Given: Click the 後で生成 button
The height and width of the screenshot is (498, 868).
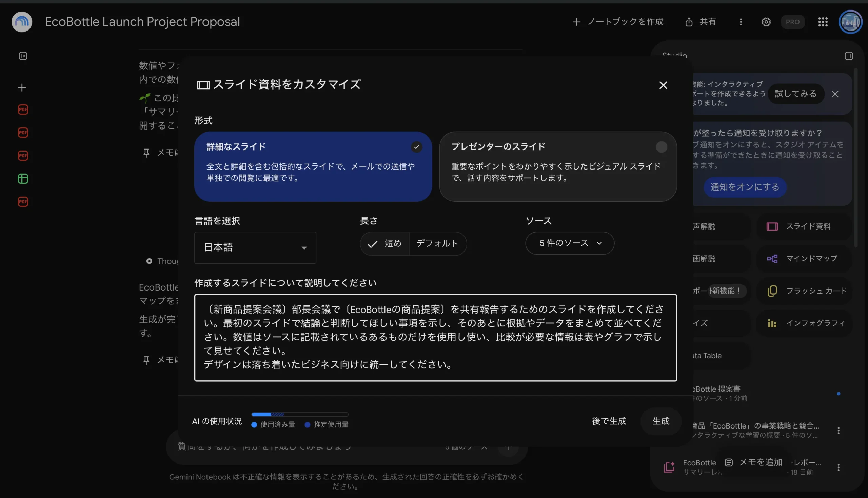Looking at the screenshot, I should point(609,421).
